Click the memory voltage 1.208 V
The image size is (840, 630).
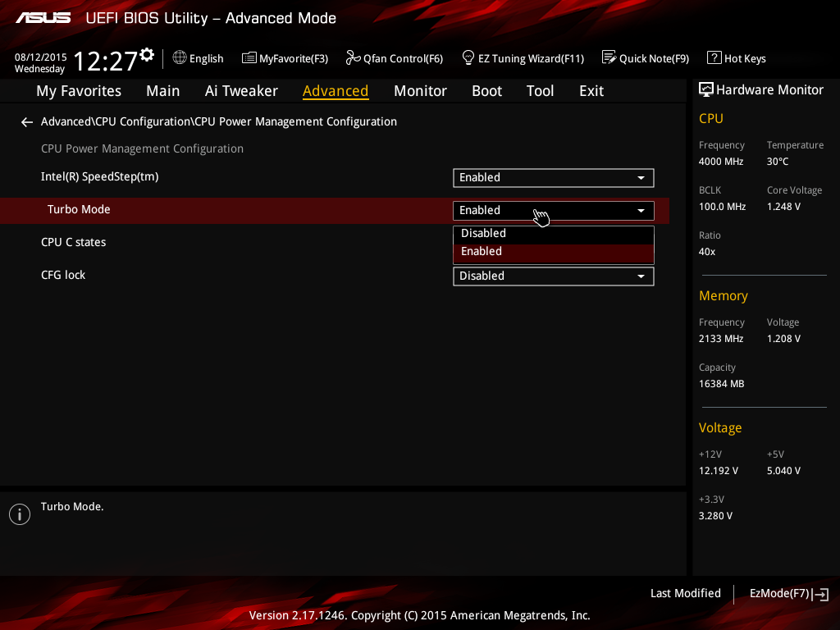click(783, 339)
